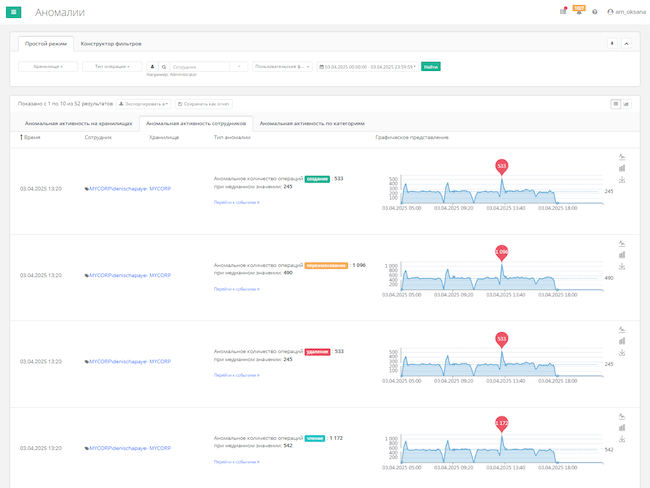Download the переименование row chart
650x488 pixels.
622,266
